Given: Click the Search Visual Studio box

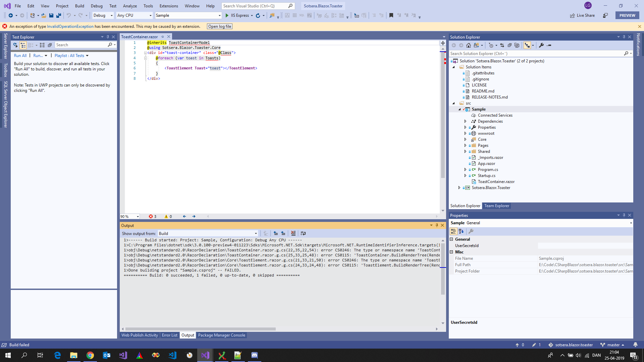Looking at the screenshot, I should point(258,6).
